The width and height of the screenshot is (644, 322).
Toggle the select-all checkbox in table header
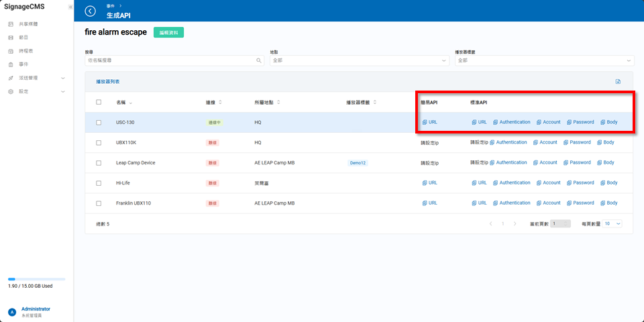[99, 102]
